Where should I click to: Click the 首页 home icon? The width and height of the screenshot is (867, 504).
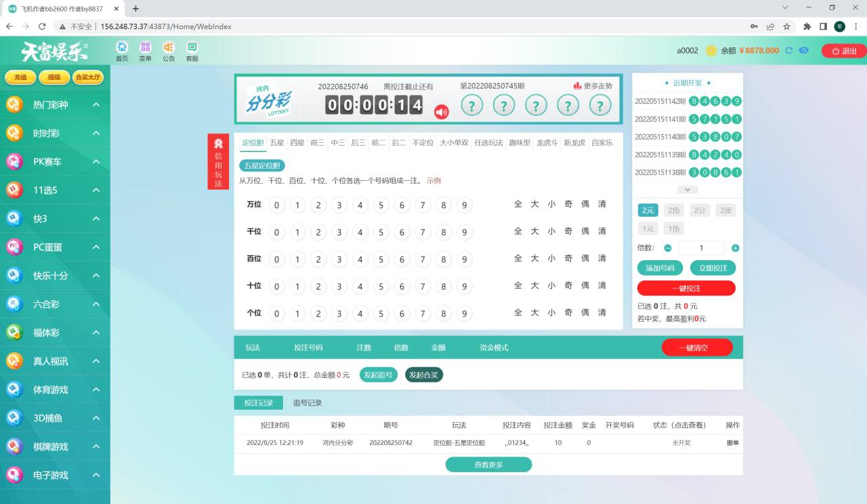coord(122,47)
